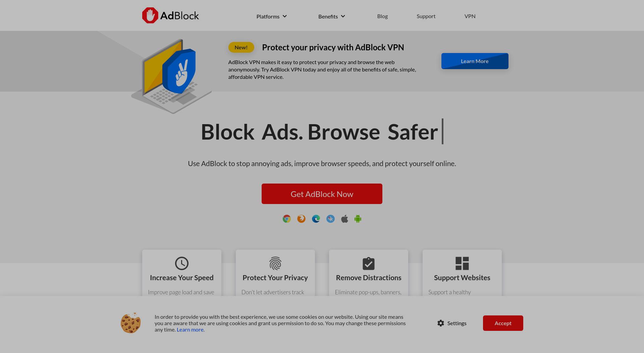Viewport: 644px width, 353px height.
Task: Click the AdBlock logo in header
Action: tap(170, 15)
